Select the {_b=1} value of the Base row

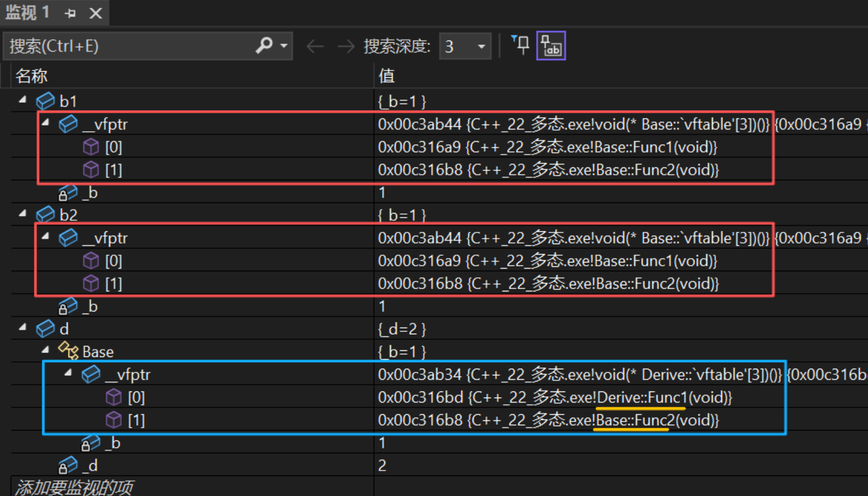(402, 352)
